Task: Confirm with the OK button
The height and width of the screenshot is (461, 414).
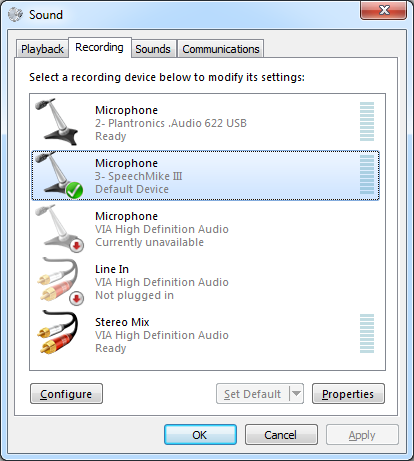Action: [x=200, y=435]
